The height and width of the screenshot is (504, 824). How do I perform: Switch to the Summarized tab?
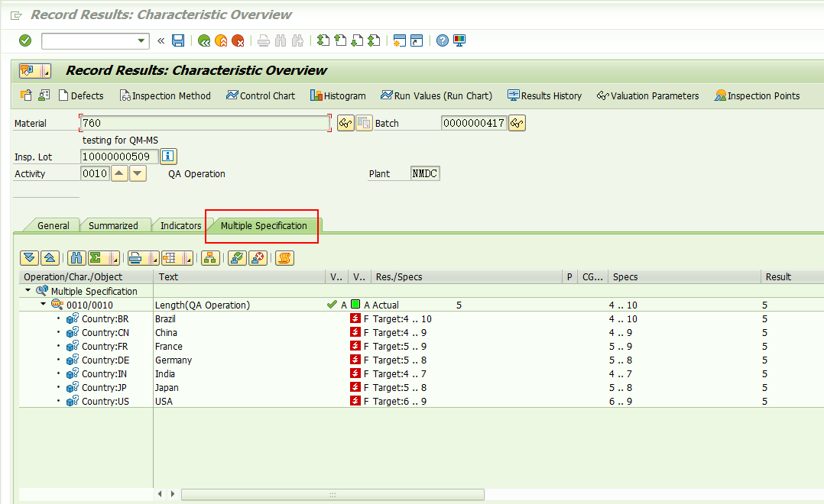pyautogui.click(x=115, y=225)
